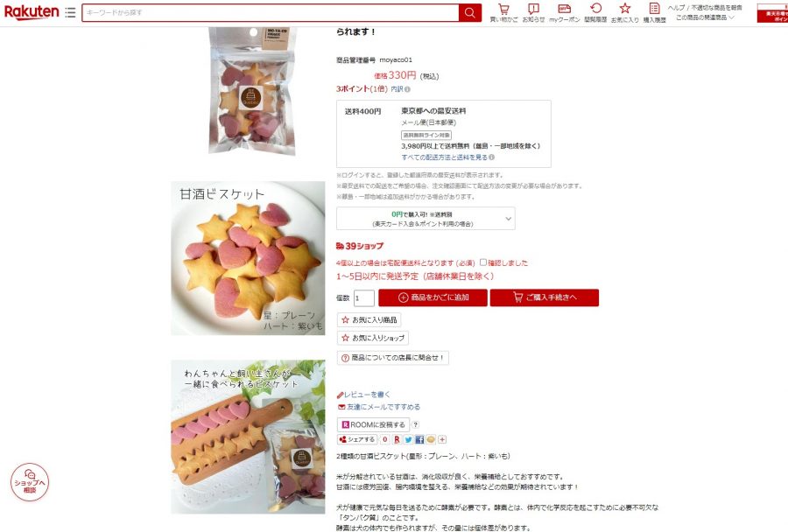788x532 pixels.
Task: Open the notifications (お知らせ) icon
Action: [533, 12]
